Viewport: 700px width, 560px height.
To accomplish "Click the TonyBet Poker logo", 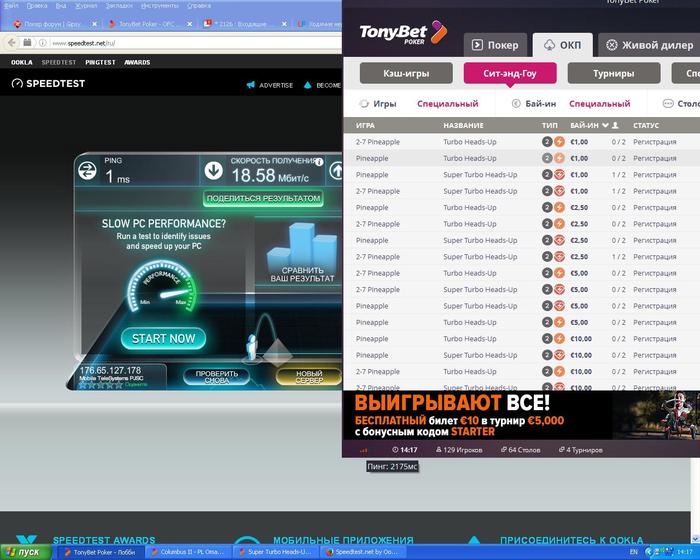I will pos(403,33).
